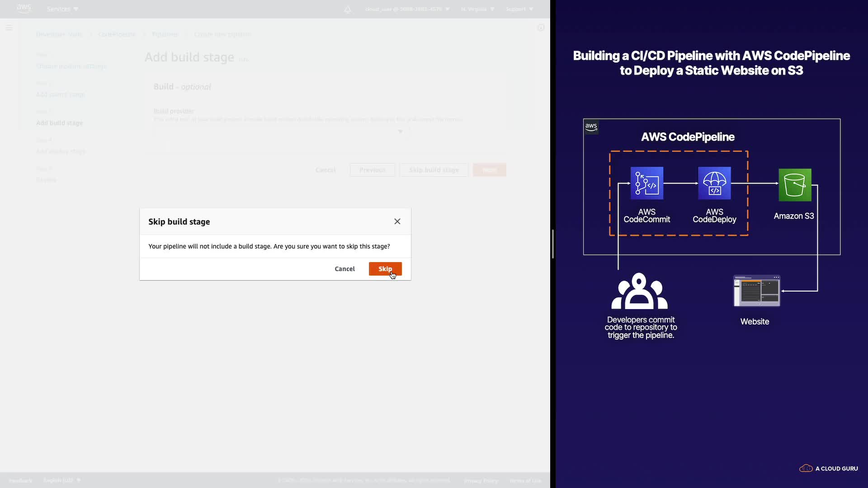
Task: Open the Support menu
Action: tap(519, 9)
